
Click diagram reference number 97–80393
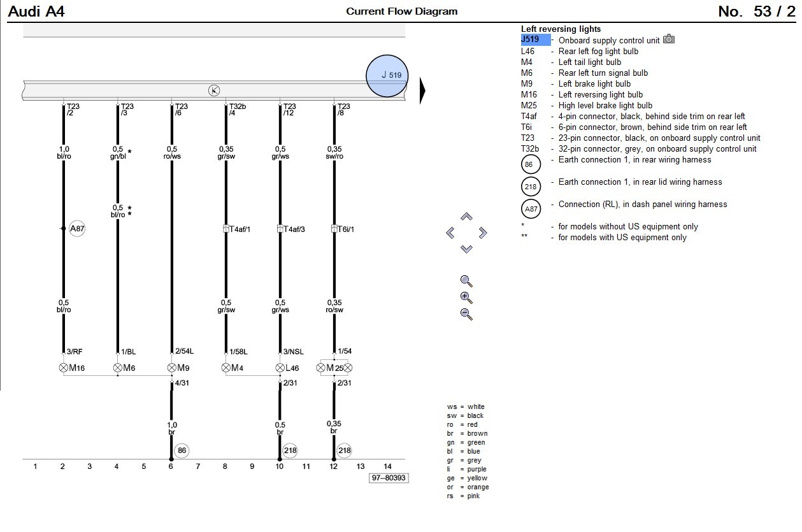coord(389,478)
